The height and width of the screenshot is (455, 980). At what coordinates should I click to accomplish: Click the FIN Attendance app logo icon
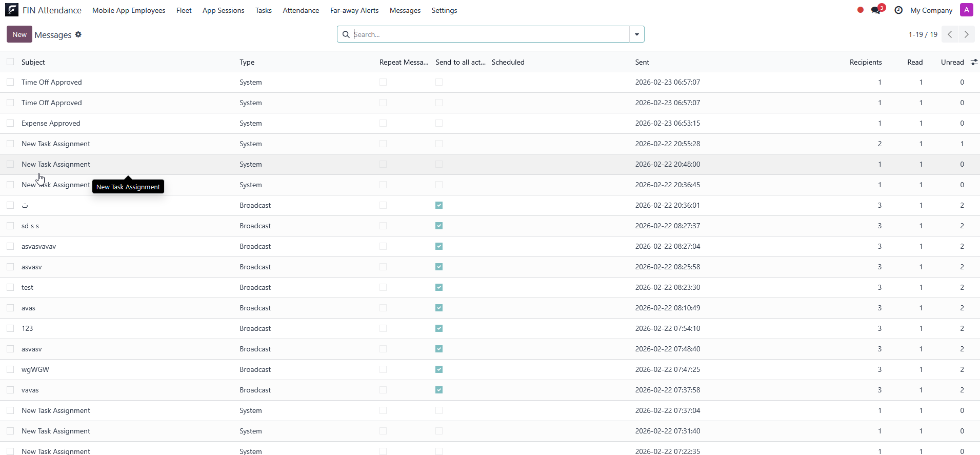(x=12, y=10)
